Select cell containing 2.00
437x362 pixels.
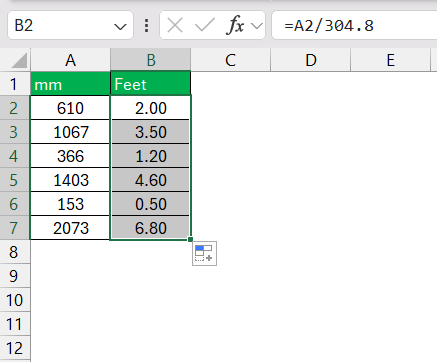(151, 108)
